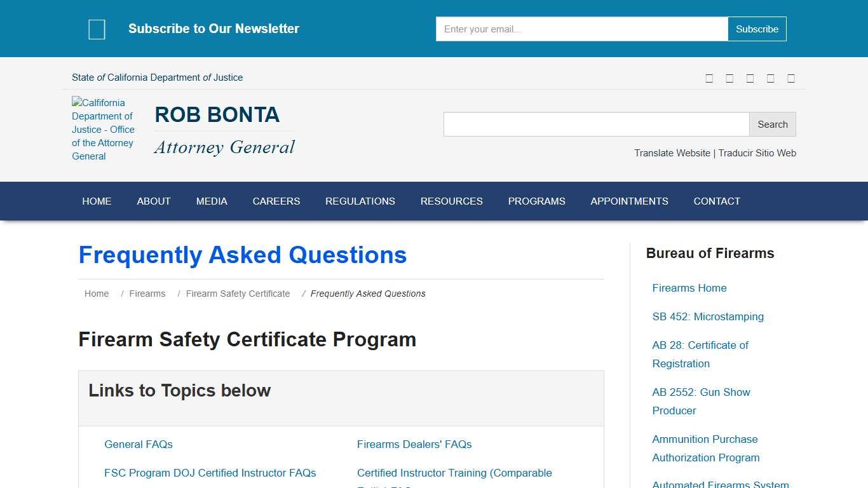Screen dimensions: 868x488
Task: Open SB 452: Microstamping page
Action: click(707, 316)
